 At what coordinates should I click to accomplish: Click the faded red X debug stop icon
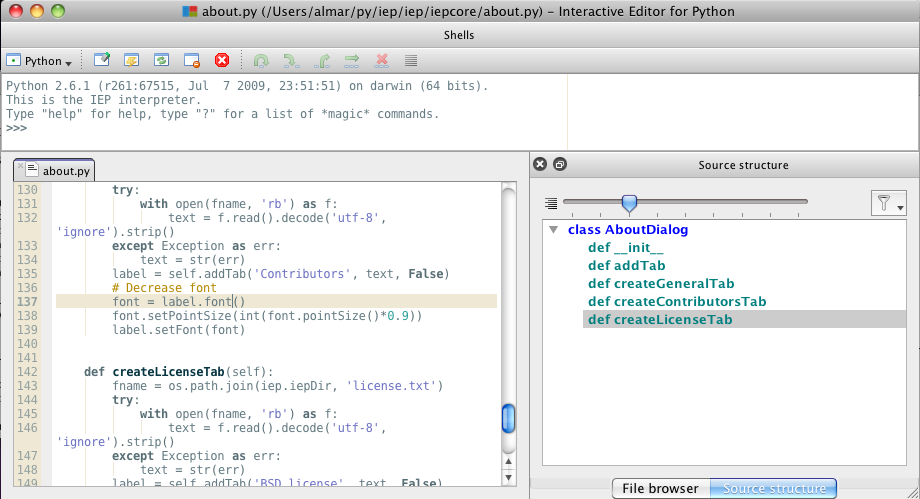click(382, 60)
